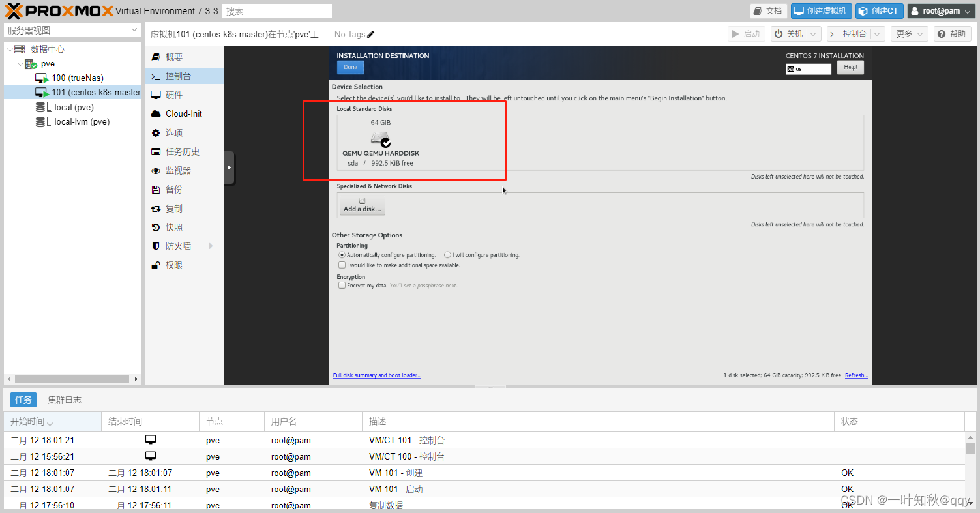This screenshot has height=513, width=980.
Task: Select the VM 101 - 创建 task row
Action: (484, 473)
